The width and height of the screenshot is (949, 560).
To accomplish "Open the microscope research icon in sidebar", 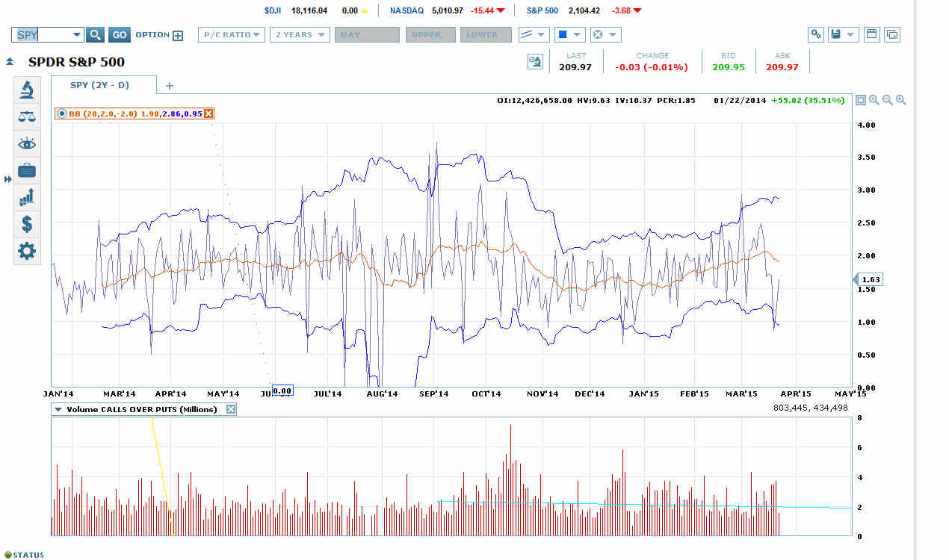I will point(27,90).
